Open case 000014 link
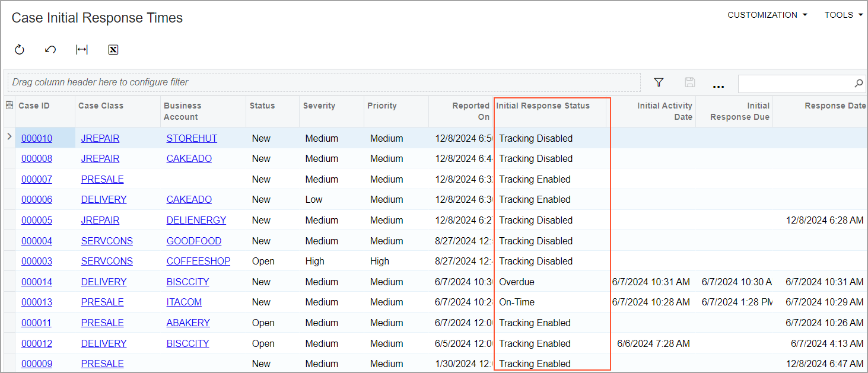The width and height of the screenshot is (868, 373). 37,282
